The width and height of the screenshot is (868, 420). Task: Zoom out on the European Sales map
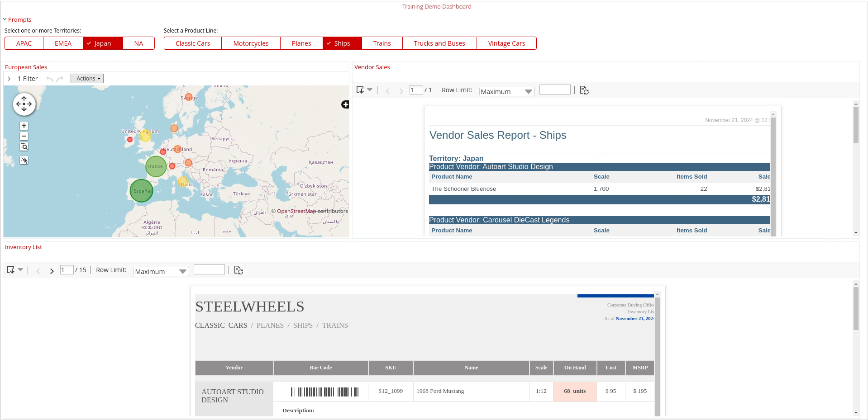point(24,136)
